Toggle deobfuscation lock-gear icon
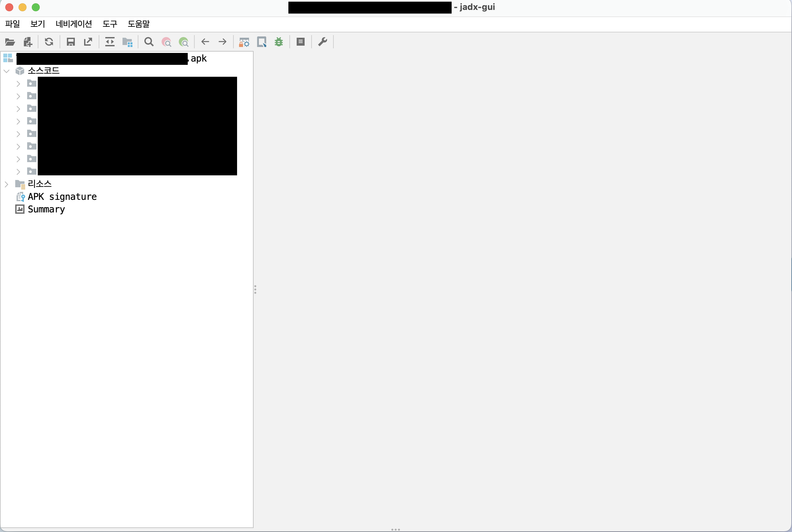 point(244,42)
